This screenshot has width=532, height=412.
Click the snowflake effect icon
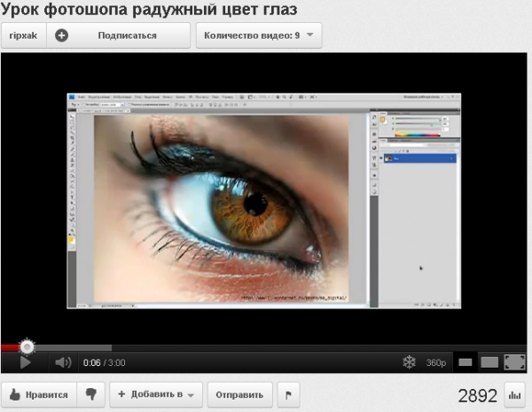pos(409,362)
